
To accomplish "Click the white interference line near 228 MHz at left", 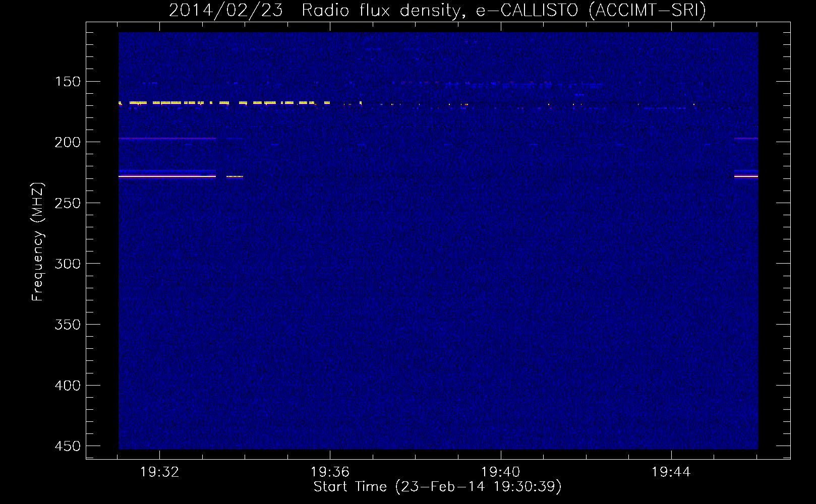I will pyautogui.click(x=167, y=176).
